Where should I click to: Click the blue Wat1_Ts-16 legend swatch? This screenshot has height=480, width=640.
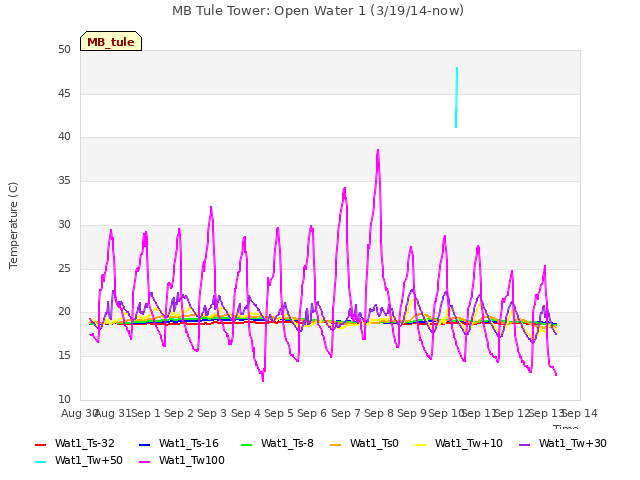144,444
